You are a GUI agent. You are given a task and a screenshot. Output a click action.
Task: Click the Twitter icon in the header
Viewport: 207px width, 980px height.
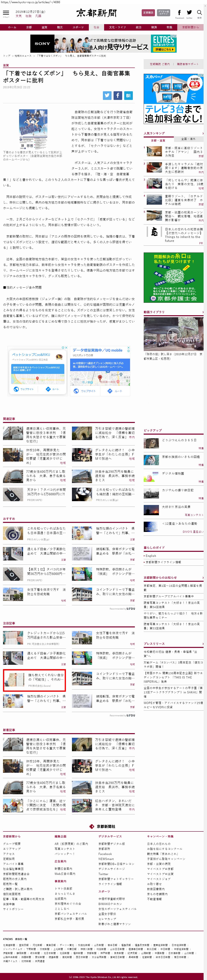pyautogui.click(x=189, y=13)
